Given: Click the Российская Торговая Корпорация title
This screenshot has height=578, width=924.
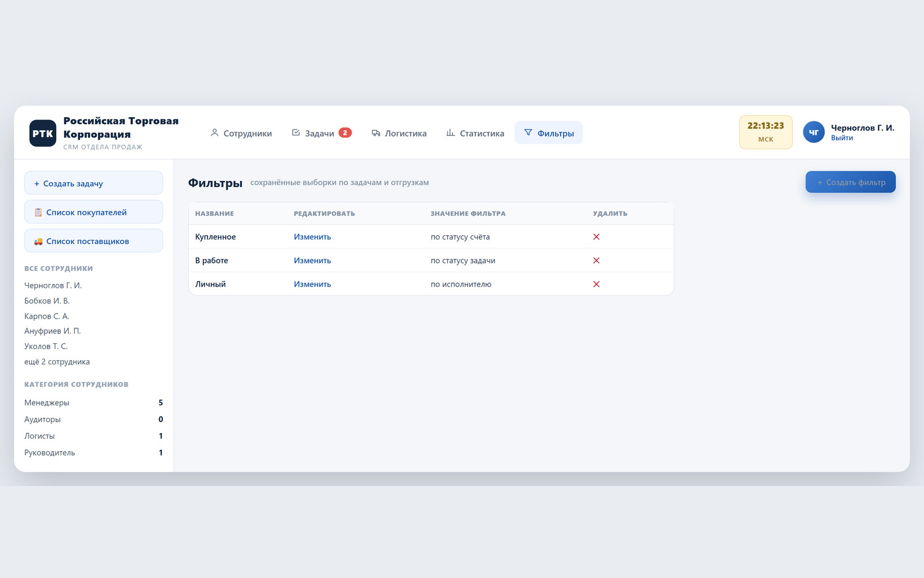Looking at the screenshot, I should pos(121,127).
